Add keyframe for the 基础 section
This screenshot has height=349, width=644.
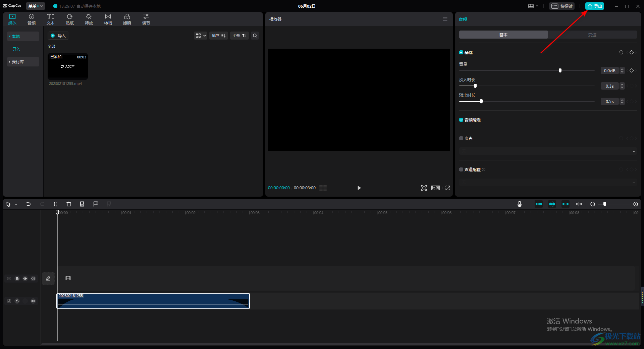coord(632,52)
